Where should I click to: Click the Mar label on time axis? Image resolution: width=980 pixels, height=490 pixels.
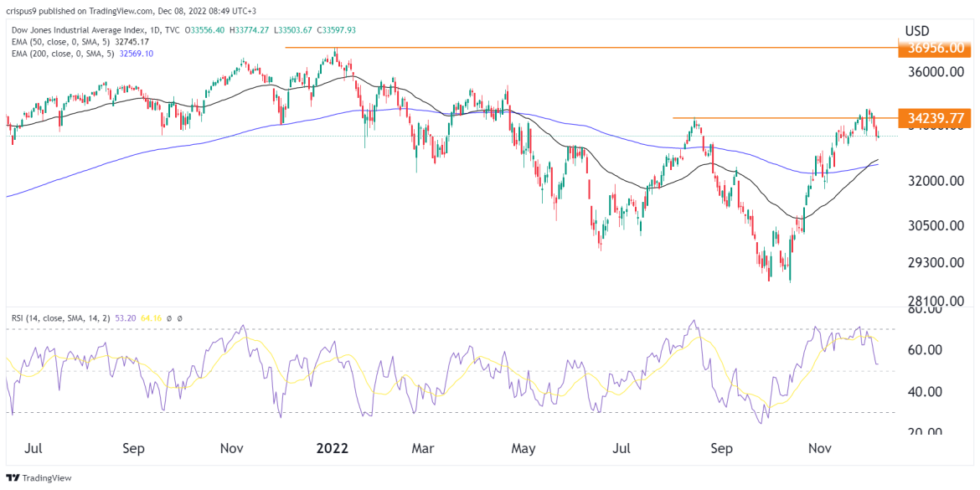424,449
